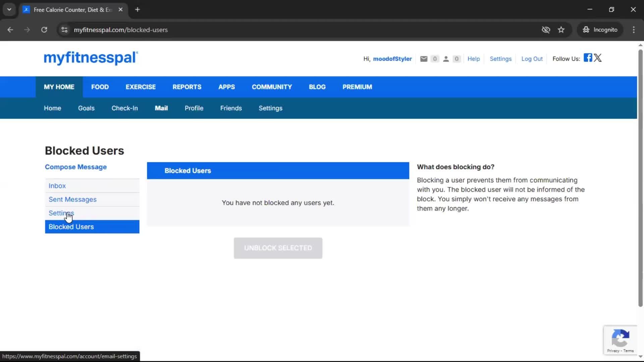The height and width of the screenshot is (362, 644).
Task: Go to Goals in the sub-navigation
Action: click(86, 108)
